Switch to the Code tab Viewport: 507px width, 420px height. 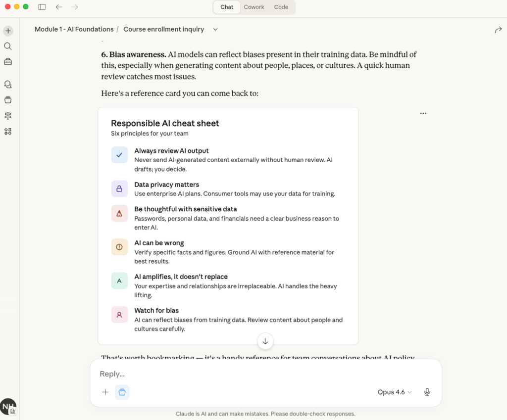[x=281, y=7]
